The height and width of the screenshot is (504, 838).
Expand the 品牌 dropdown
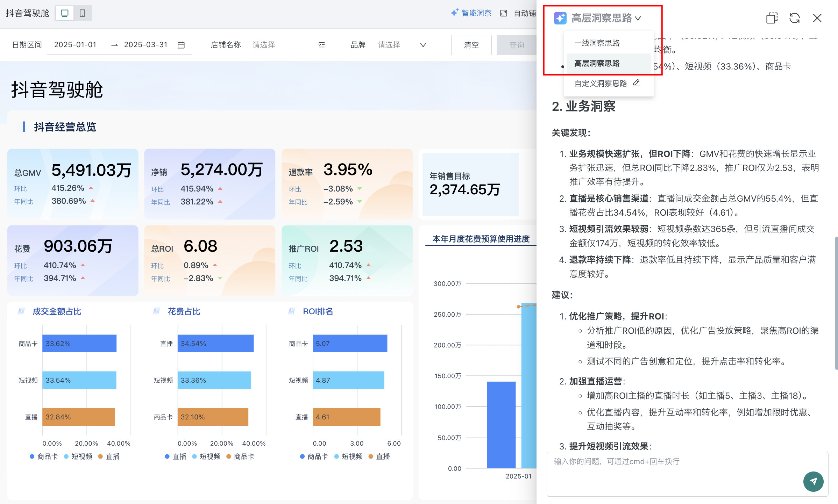(x=423, y=45)
